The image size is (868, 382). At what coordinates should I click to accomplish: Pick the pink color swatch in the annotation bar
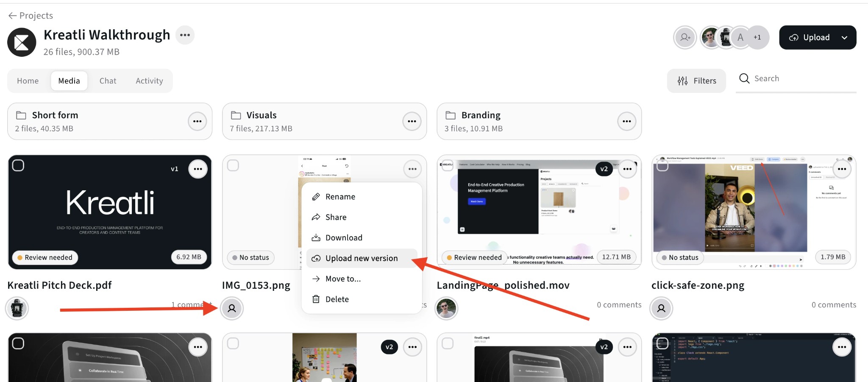coord(790,266)
